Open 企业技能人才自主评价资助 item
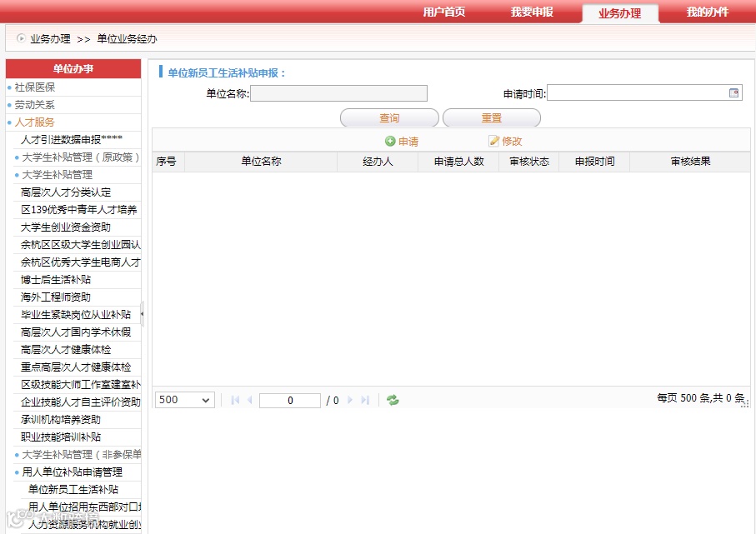This screenshot has height=534, width=756. point(81,402)
